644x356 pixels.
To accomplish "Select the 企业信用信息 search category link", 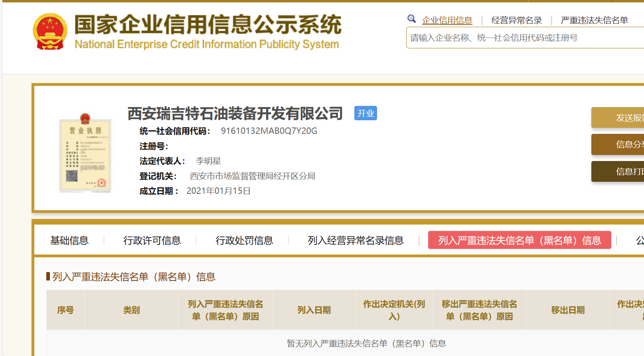I will point(447,20).
